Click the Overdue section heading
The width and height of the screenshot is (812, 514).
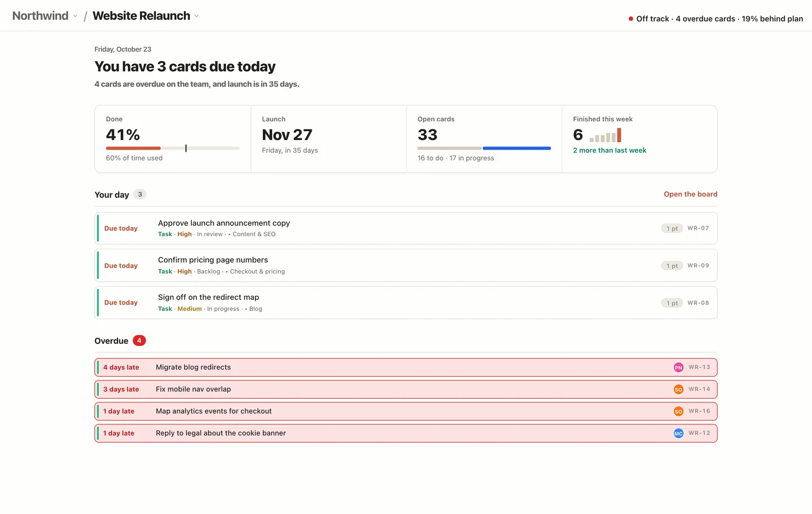pyautogui.click(x=111, y=341)
